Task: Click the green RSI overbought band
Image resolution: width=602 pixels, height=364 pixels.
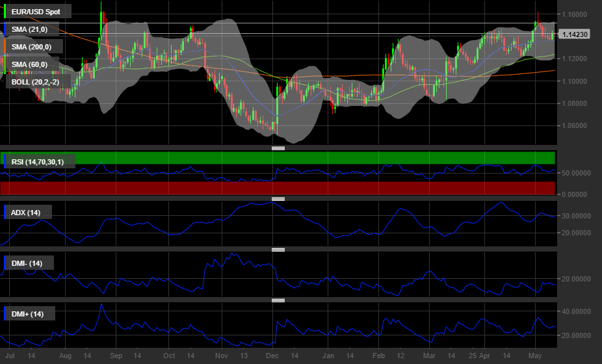Action: [x=325, y=158]
